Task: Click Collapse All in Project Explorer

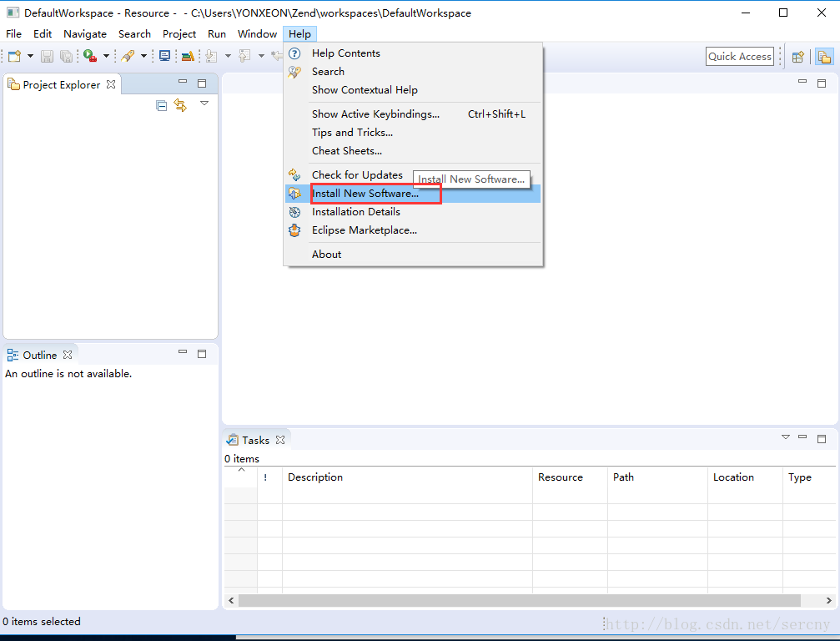Action: click(161, 106)
